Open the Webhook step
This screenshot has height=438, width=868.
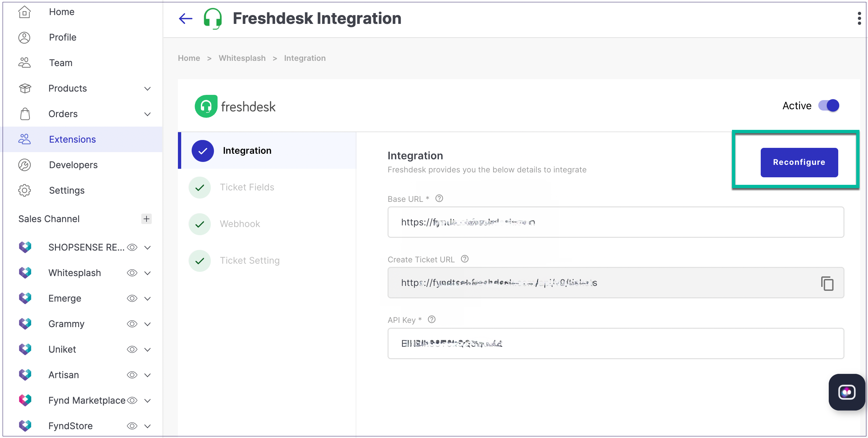pyautogui.click(x=240, y=224)
